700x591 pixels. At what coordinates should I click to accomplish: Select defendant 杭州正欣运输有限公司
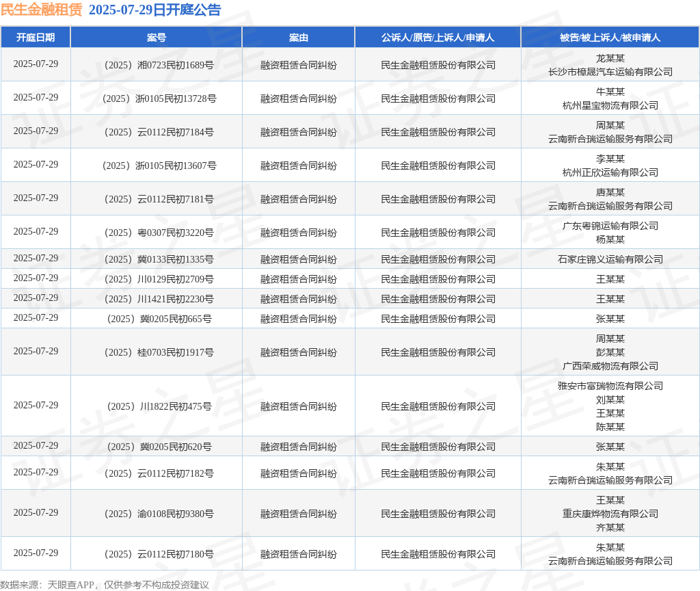[x=610, y=172]
